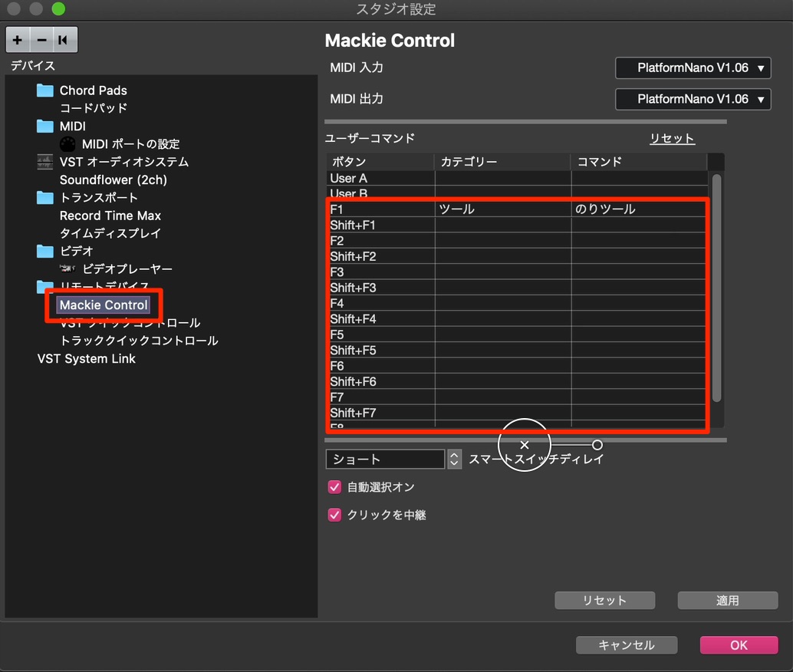Select MIDI ポートの設定 entry
793x672 pixels.
pos(131,144)
